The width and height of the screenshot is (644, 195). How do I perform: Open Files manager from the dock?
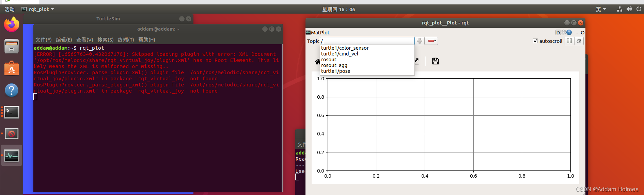pyautogui.click(x=12, y=46)
